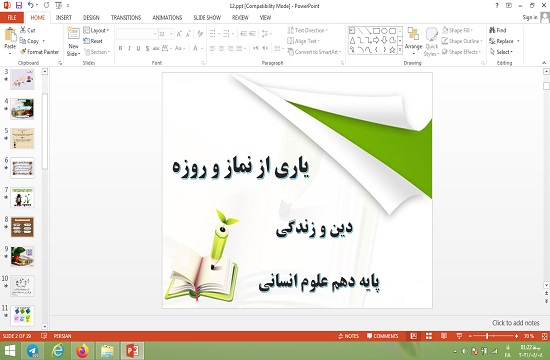Insert a New Slide with the ribbon icon
Viewport: 550px width, 360px height.
click(x=73, y=34)
